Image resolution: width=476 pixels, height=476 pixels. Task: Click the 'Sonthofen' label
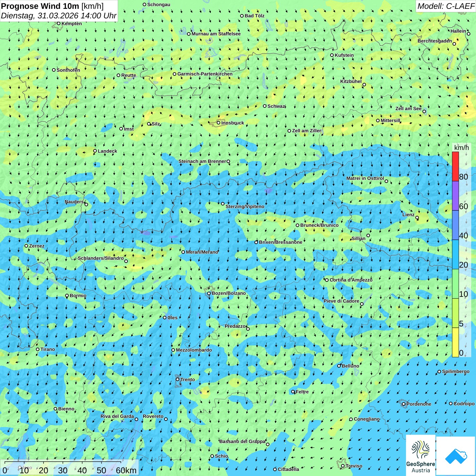[x=68, y=70]
